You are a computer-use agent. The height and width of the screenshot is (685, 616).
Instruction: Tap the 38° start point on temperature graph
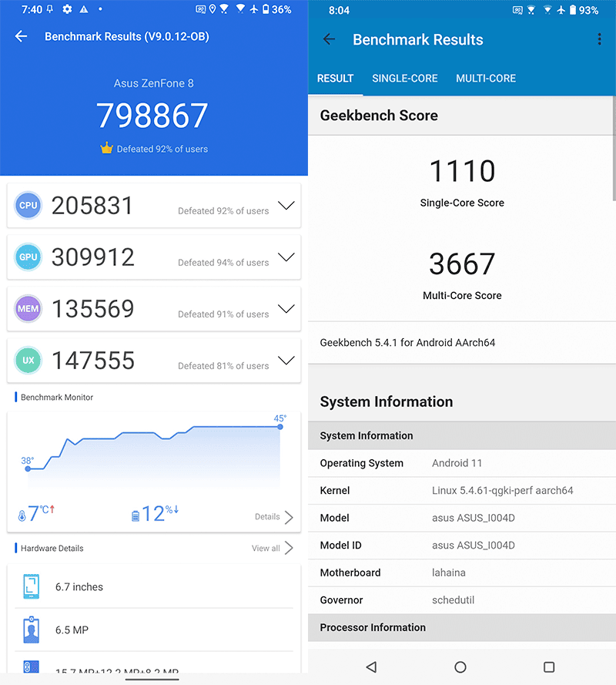click(x=28, y=468)
